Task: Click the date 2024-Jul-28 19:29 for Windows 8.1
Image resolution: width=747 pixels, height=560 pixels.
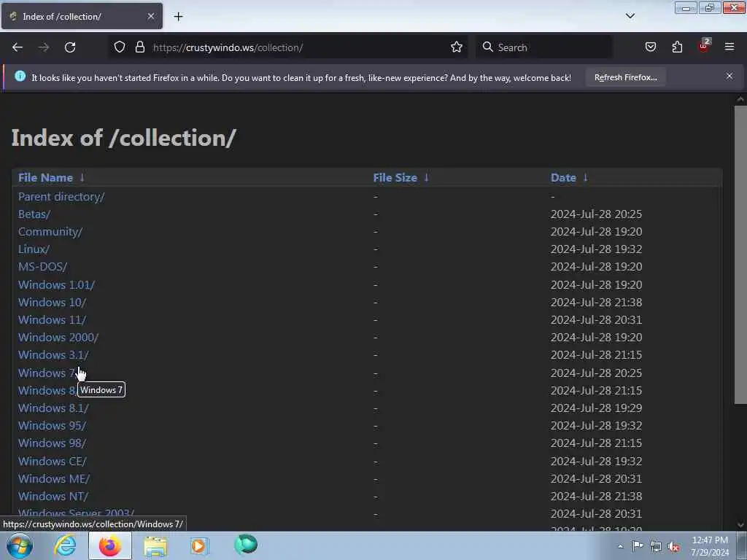Action: [597, 408]
